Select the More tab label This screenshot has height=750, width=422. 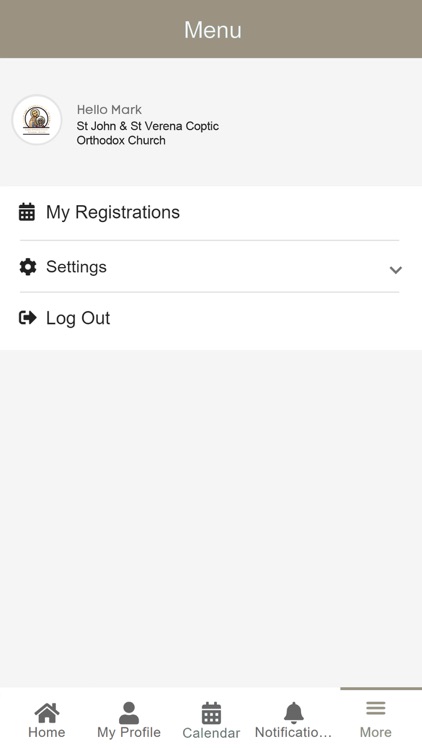click(x=376, y=732)
